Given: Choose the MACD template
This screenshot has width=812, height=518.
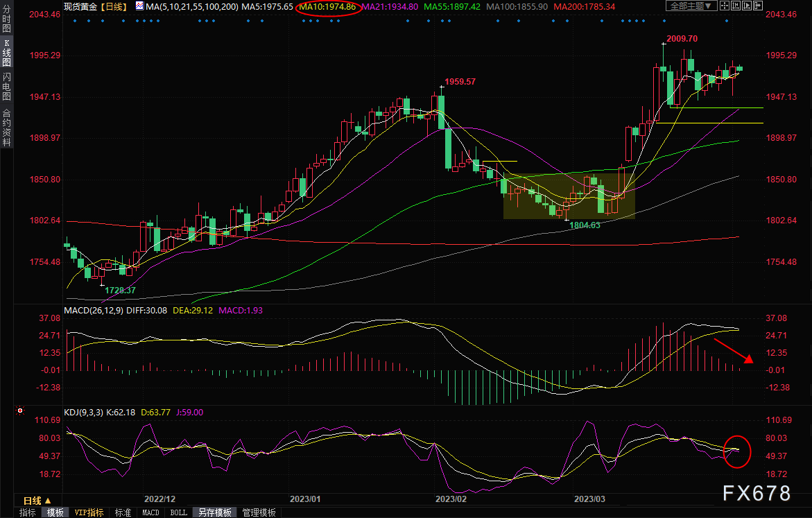Looking at the screenshot, I should click(x=150, y=512).
